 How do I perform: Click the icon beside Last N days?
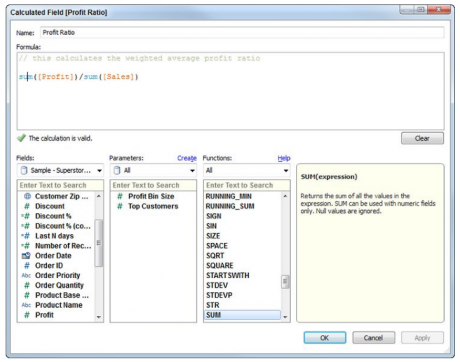(x=26, y=236)
